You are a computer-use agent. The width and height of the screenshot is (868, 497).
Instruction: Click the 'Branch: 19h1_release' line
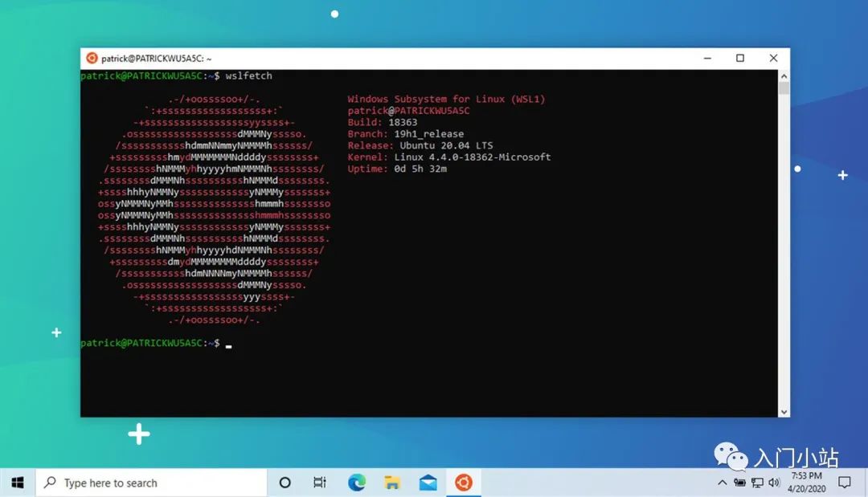pyautogui.click(x=406, y=134)
